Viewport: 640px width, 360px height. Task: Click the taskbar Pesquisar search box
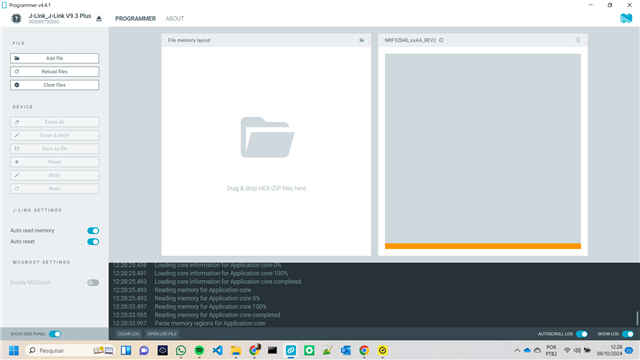[x=70, y=350]
